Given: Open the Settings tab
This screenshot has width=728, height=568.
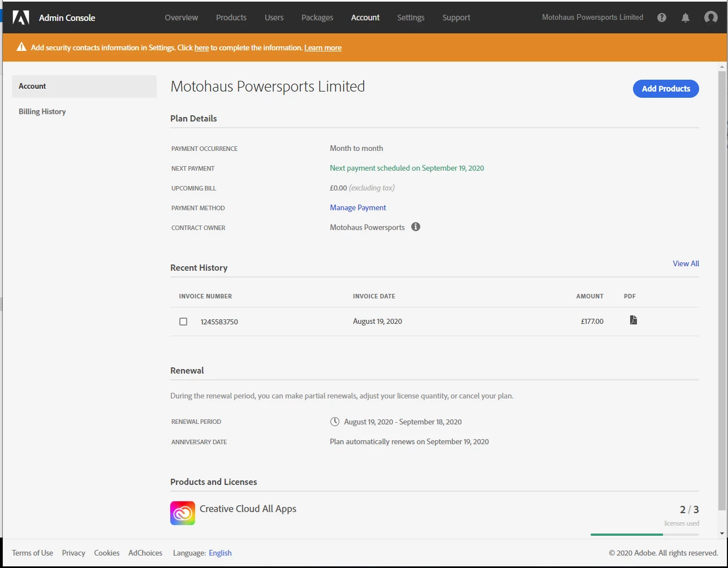Looking at the screenshot, I should pyautogui.click(x=411, y=18).
